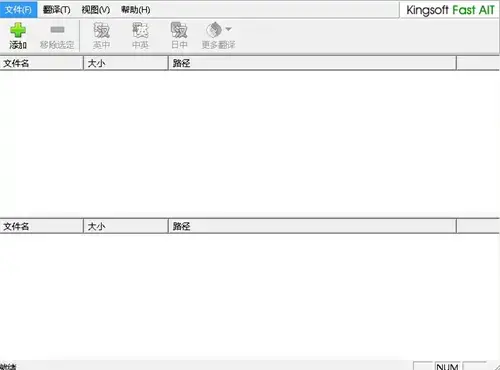Select the 英中 English-to-Chinese translate icon
Image resolution: width=500 pixels, height=370 pixels.
point(101,30)
